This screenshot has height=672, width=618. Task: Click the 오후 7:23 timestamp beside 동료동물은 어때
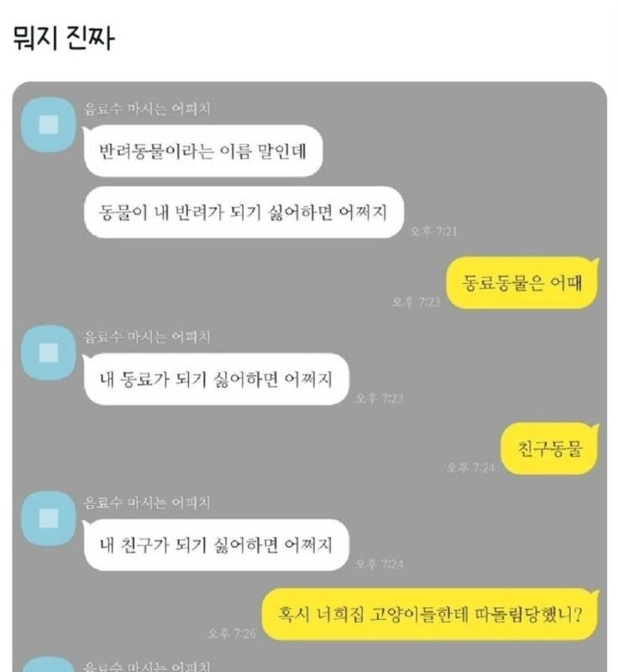416,302
